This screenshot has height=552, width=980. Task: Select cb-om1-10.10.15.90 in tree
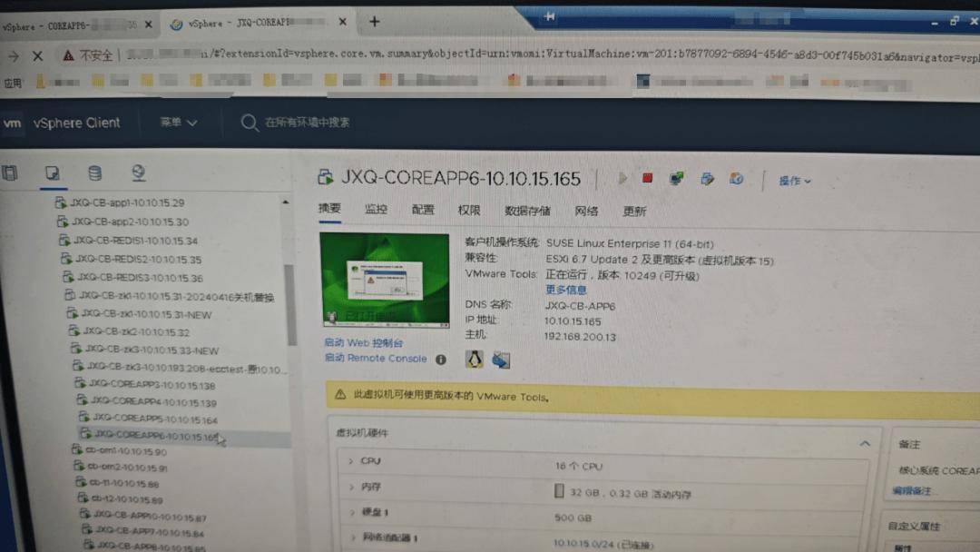click(x=126, y=450)
